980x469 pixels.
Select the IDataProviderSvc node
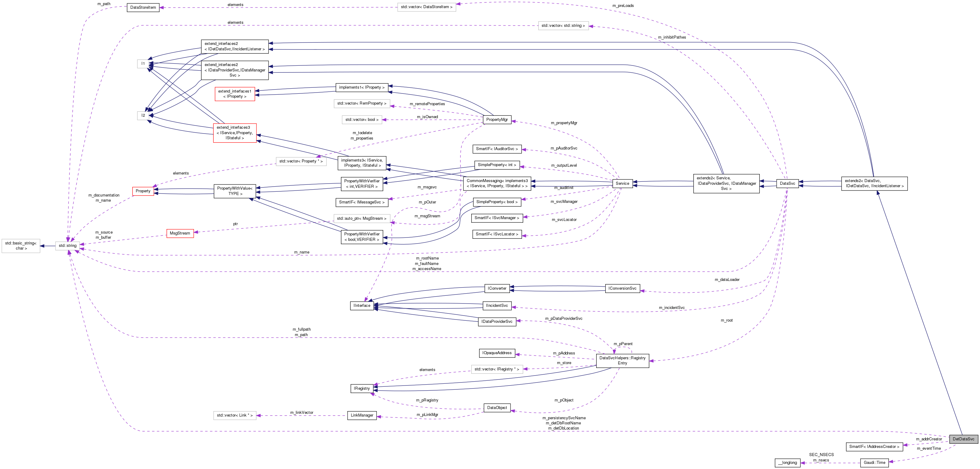[x=497, y=322]
